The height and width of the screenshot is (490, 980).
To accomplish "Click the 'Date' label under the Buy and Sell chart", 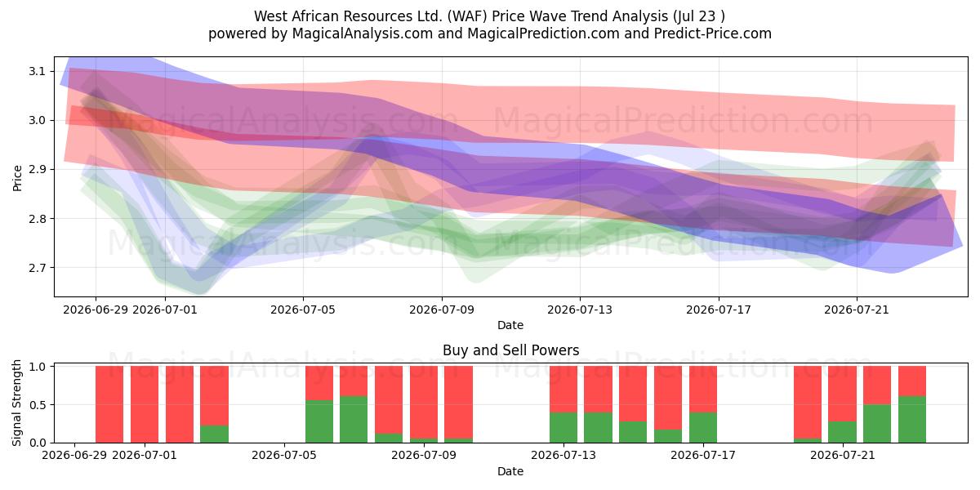I will [x=510, y=471].
